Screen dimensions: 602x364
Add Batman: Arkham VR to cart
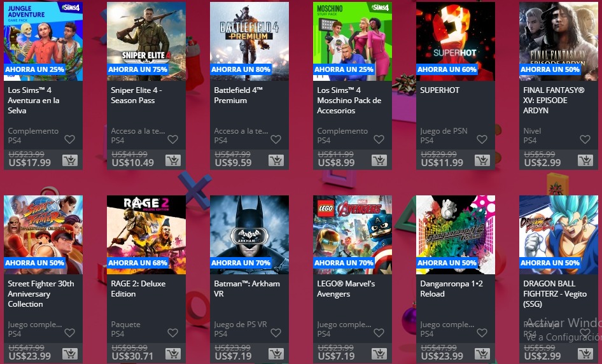pos(276,354)
